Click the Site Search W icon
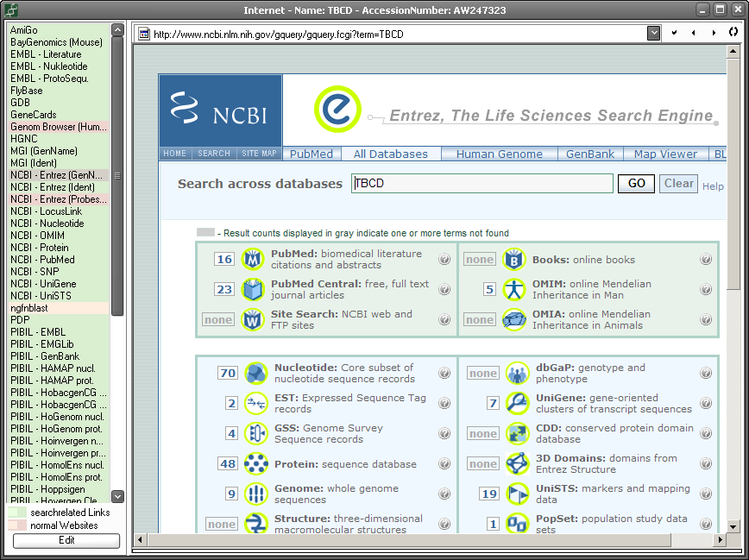The width and height of the screenshot is (749, 560). pyautogui.click(x=253, y=319)
